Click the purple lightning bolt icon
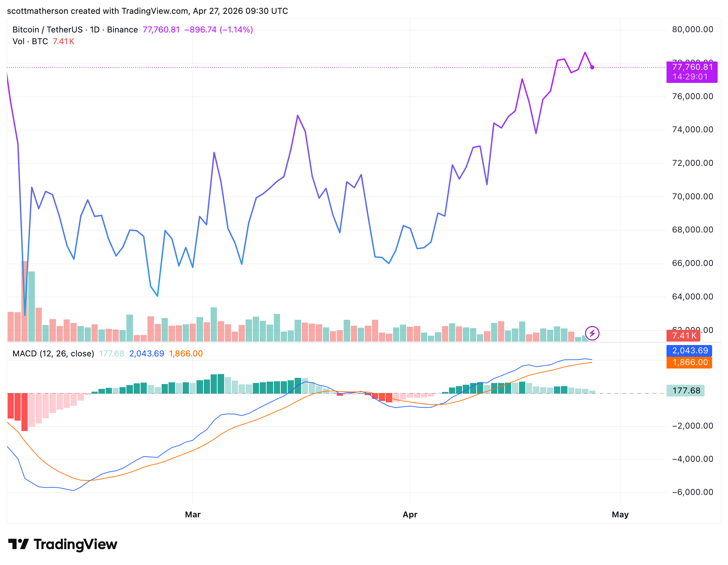Screen dimensions: 728x565 click(592, 333)
